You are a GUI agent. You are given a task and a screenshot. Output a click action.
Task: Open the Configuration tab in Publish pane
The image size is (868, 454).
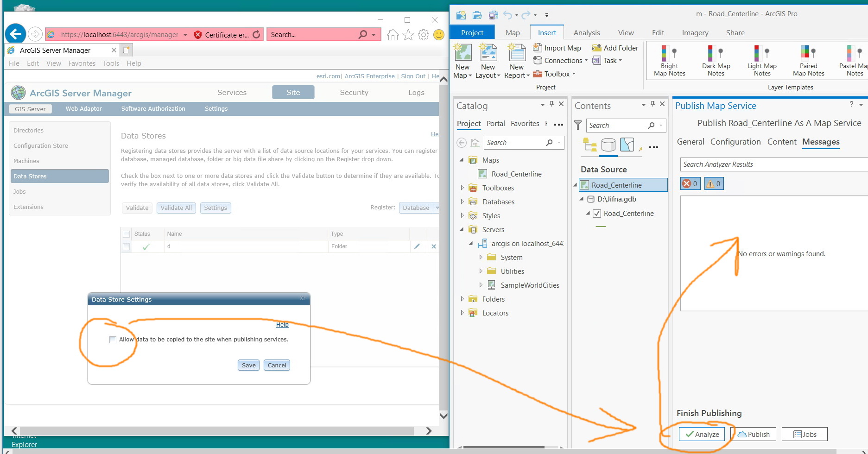coord(735,142)
